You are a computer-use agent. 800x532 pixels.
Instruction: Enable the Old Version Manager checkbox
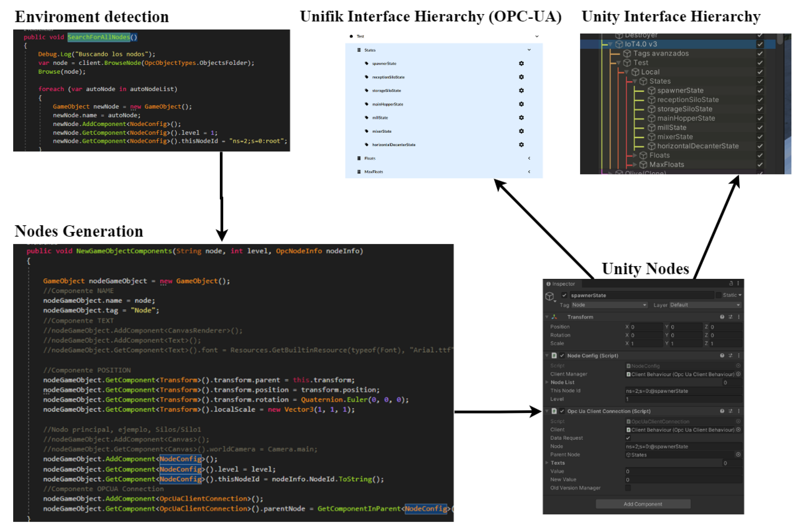pyautogui.click(x=628, y=488)
